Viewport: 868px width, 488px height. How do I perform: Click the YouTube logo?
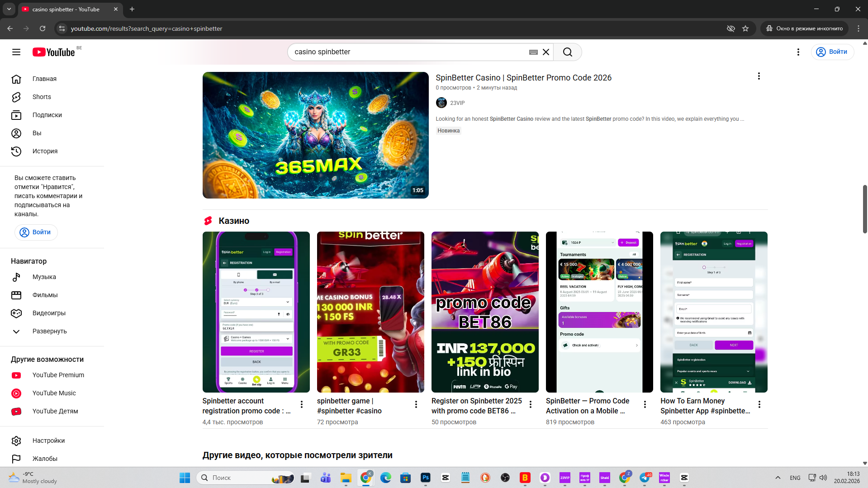53,52
